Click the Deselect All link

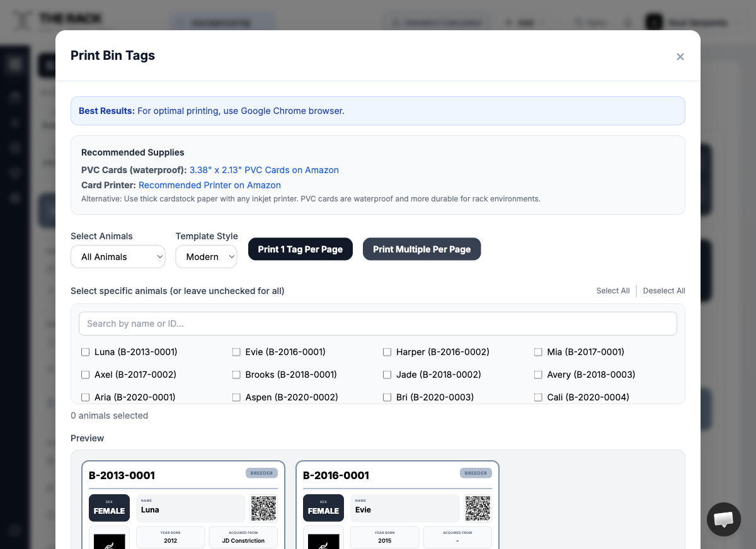tap(664, 291)
